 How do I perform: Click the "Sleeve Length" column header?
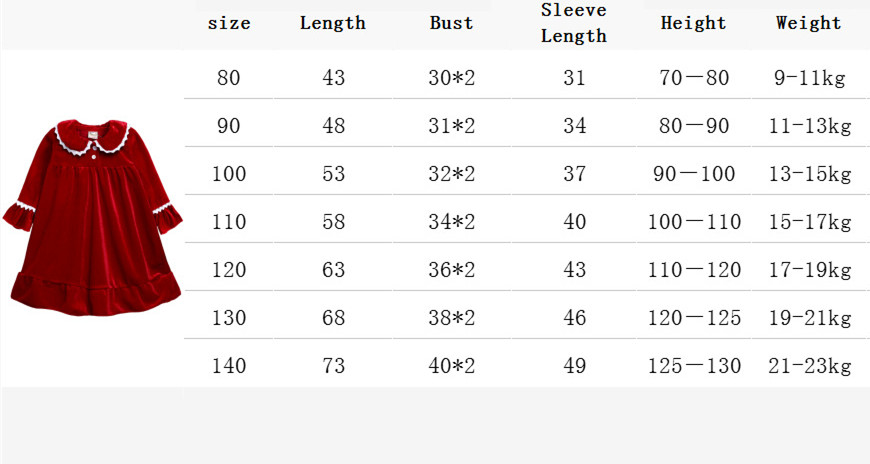coord(574,23)
